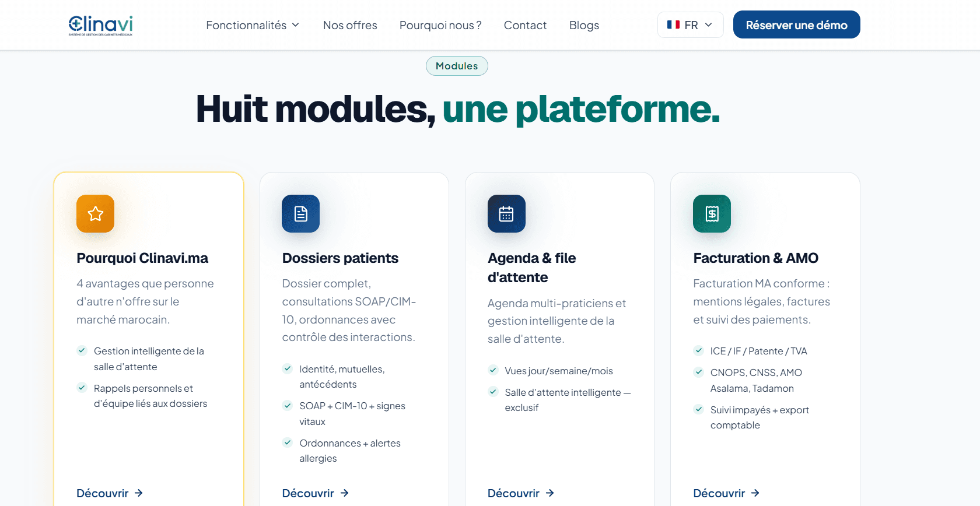Click the Agenda calendar icon
Image resolution: width=980 pixels, height=506 pixels.
click(506, 214)
